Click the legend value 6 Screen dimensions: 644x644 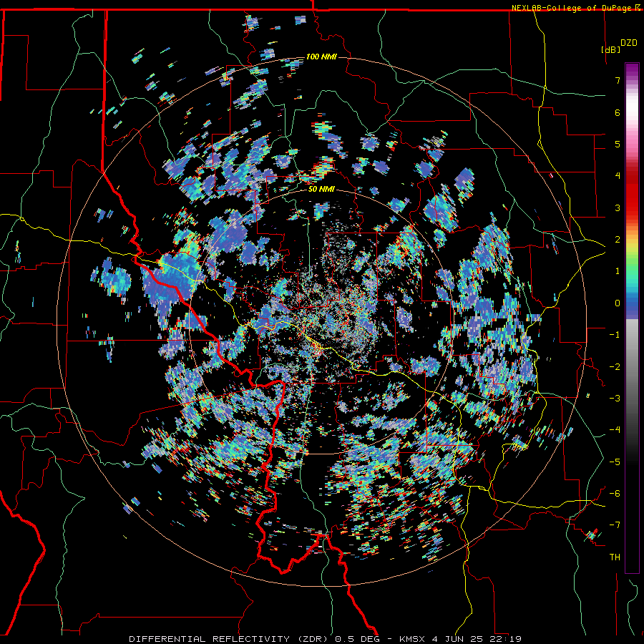click(x=618, y=112)
